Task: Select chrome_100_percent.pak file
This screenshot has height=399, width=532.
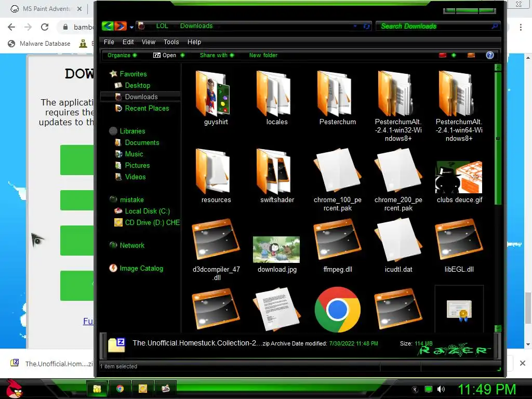Action: [337, 180]
